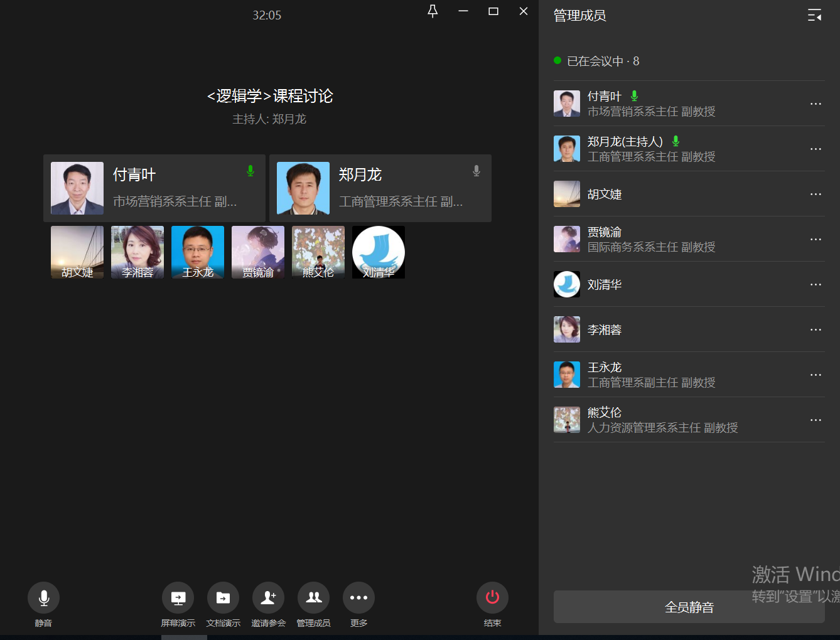Click 全员静音 mute all button
Screen dimensions: 840x640
(x=689, y=607)
